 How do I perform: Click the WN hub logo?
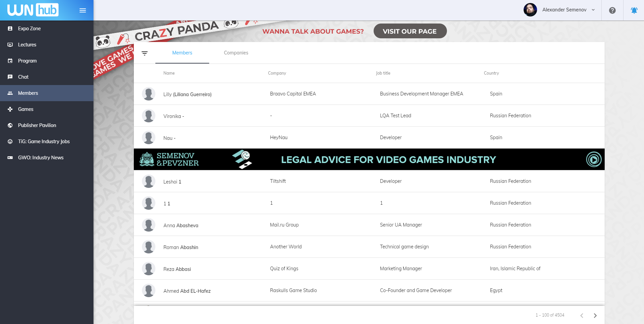tap(33, 10)
